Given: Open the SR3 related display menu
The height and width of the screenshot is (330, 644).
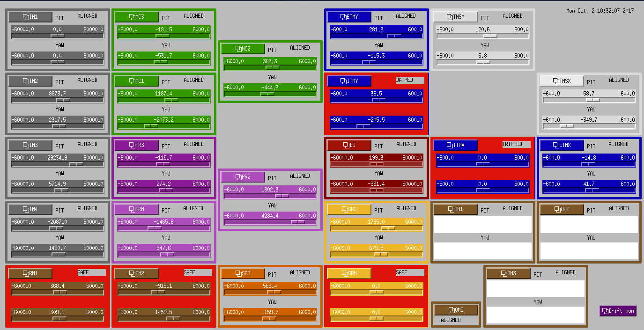Looking at the screenshot, I should click(x=243, y=273).
